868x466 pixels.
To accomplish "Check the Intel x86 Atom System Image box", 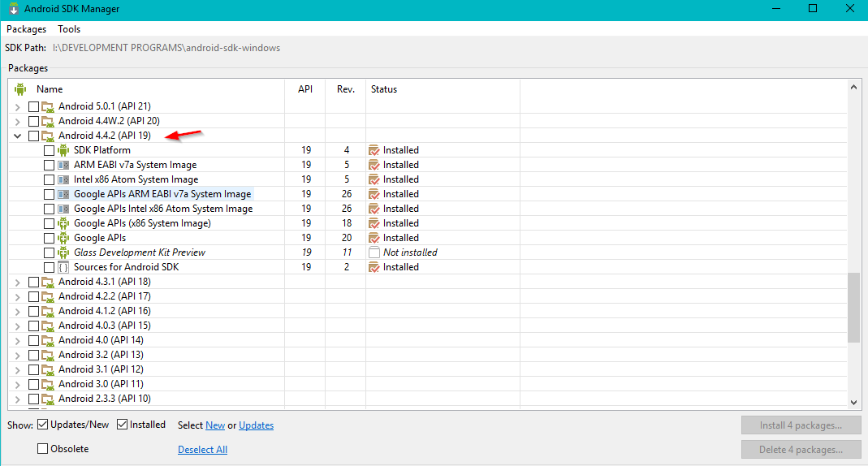I will [x=49, y=179].
